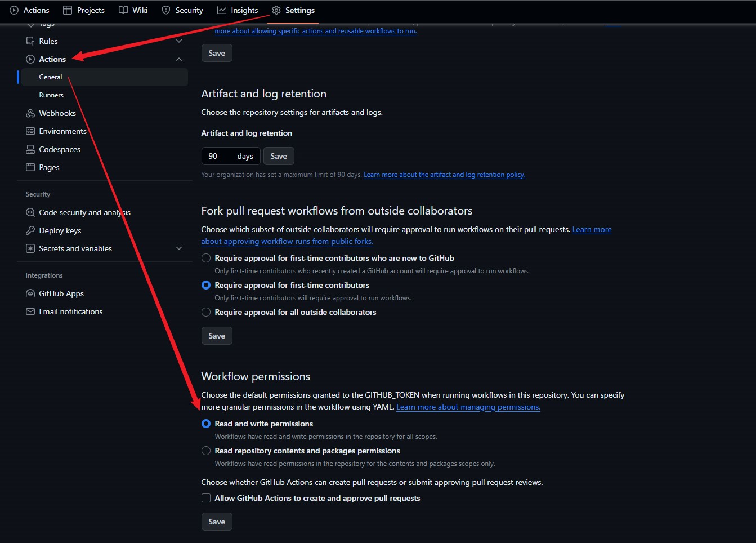Image resolution: width=756 pixels, height=543 pixels.
Task: Click the Wiki book icon
Action: pyautogui.click(x=123, y=10)
